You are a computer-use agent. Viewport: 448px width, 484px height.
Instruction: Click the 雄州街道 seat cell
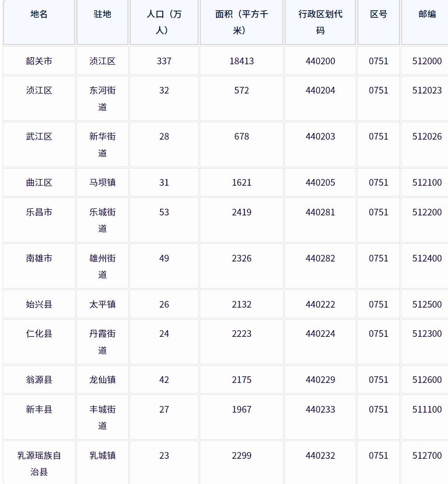[102, 266]
